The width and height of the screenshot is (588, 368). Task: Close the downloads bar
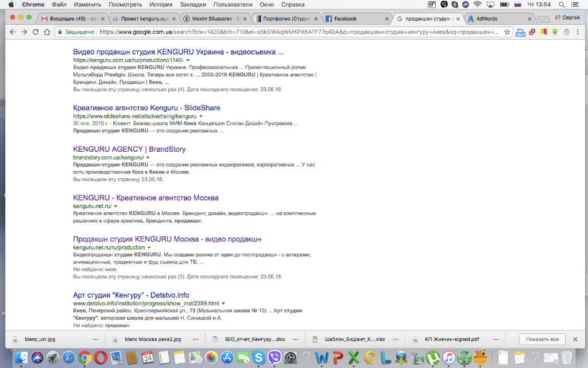pos(575,339)
